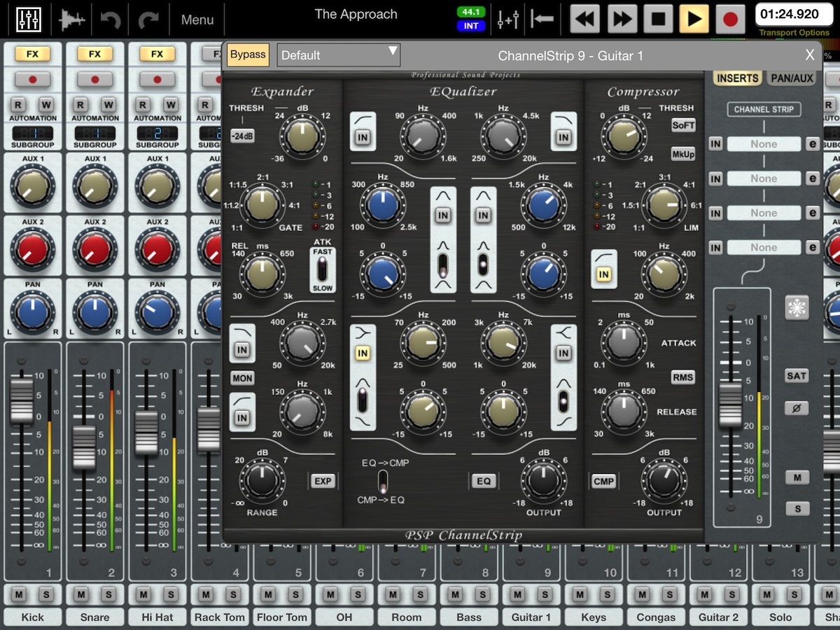Open the Default preset dropdown
The height and width of the screenshot is (630, 840).
click(339, 55)
